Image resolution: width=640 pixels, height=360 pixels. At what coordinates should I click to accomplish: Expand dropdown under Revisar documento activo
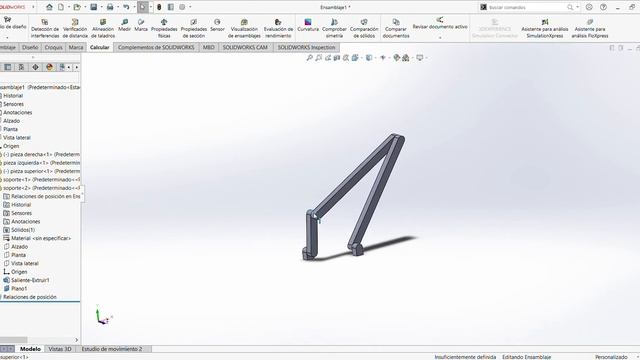pyautogui.click(x=440, y=37)
